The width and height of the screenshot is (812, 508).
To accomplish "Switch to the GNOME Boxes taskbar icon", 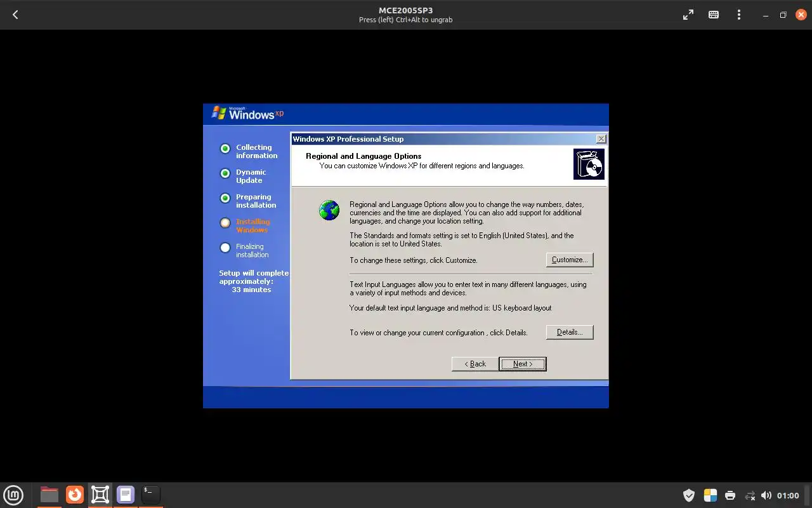I will click(x=100, y=495).
